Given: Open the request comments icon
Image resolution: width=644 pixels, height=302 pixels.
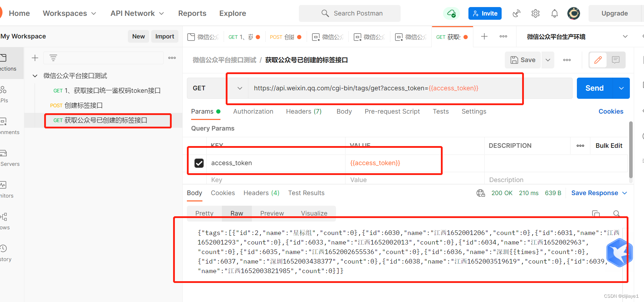Looking at the screenshot, I should tap(616, 60).
